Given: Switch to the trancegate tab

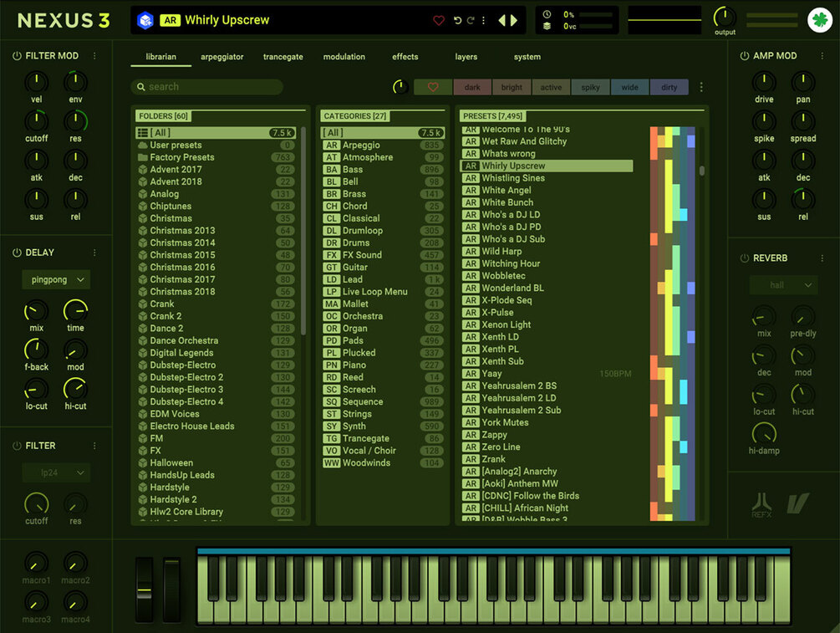Looking at the screenshot, I should pyautogui.click(x=283, y=57).
